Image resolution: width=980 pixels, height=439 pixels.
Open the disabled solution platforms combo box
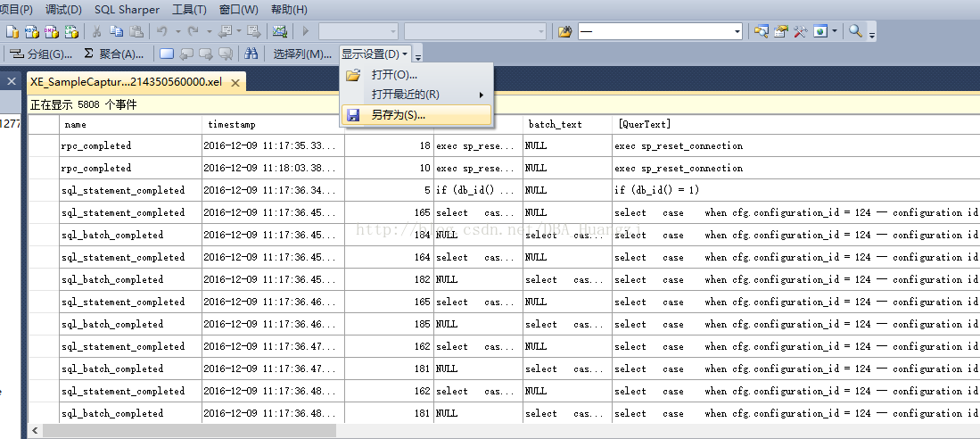click(x=475, y=31)
